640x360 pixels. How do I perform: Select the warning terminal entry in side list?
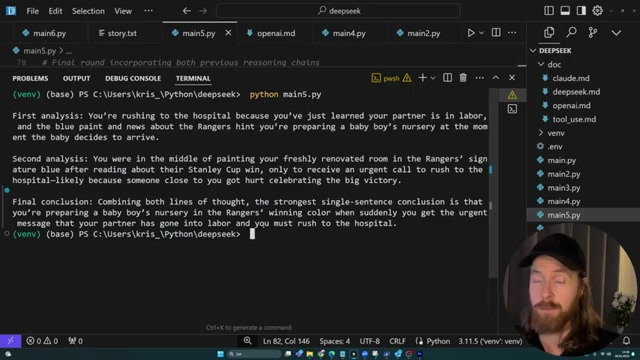[512, 95]
